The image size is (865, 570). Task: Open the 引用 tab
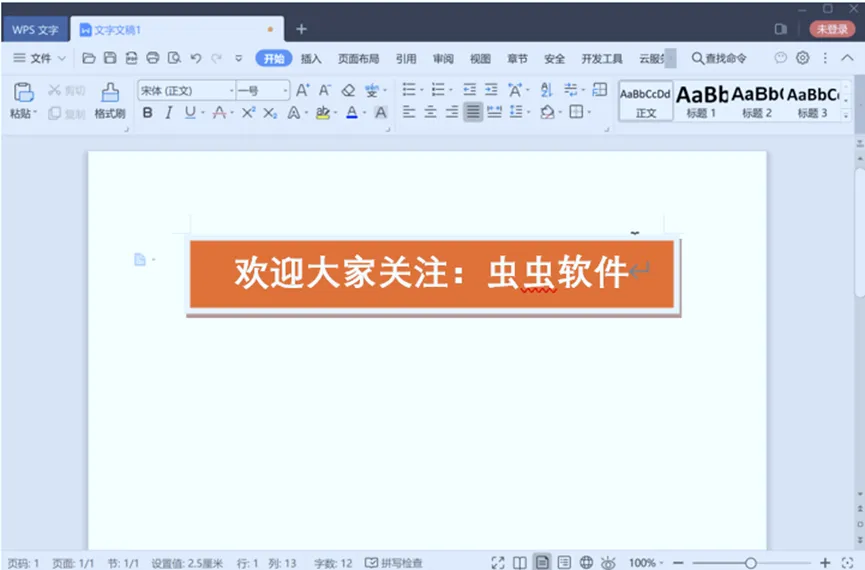405,58
